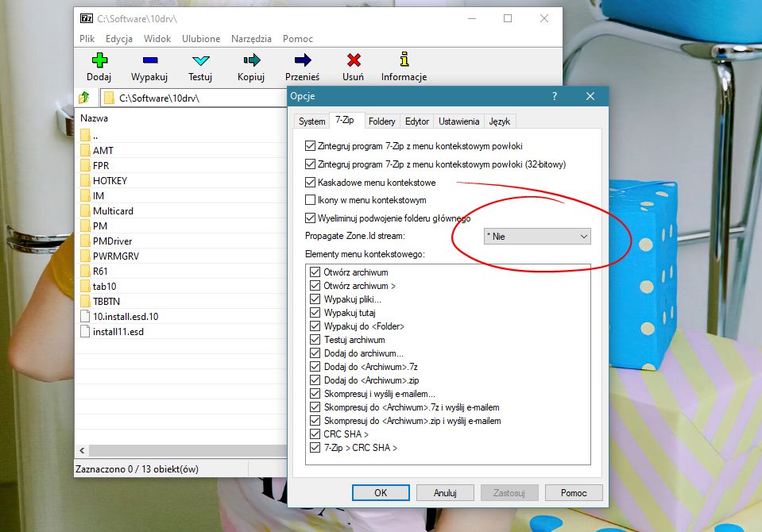Uncheck Wypakuj tutaj menu item
Viewport: 762px width, 532px height.
click(315, 312)
